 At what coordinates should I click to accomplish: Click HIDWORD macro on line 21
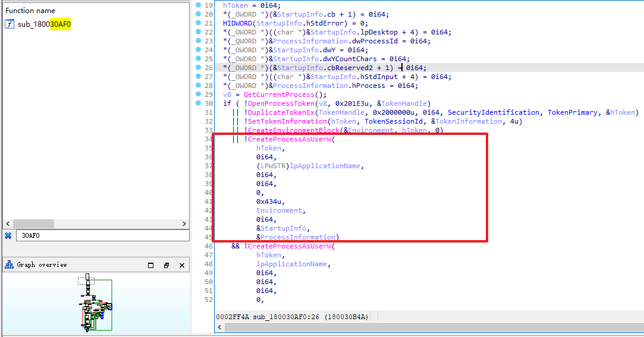237,23
